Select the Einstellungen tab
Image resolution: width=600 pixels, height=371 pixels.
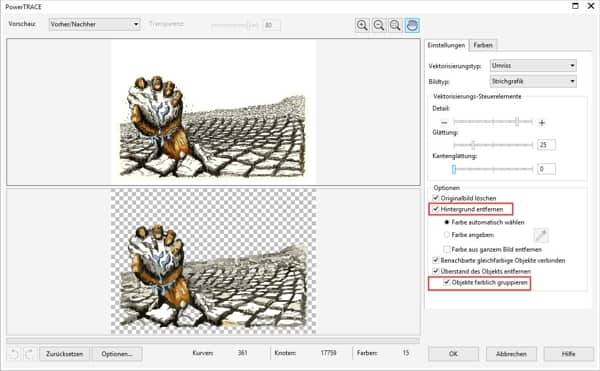446,45
